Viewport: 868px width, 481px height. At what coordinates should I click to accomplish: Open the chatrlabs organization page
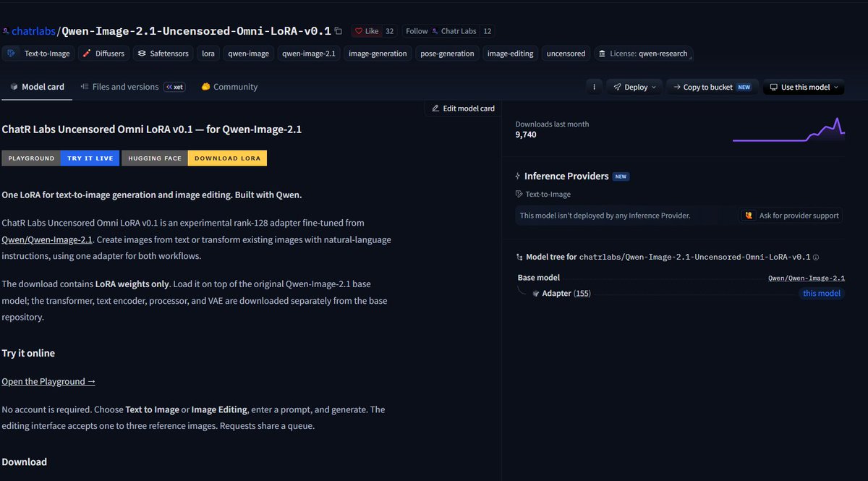point(33,31)
